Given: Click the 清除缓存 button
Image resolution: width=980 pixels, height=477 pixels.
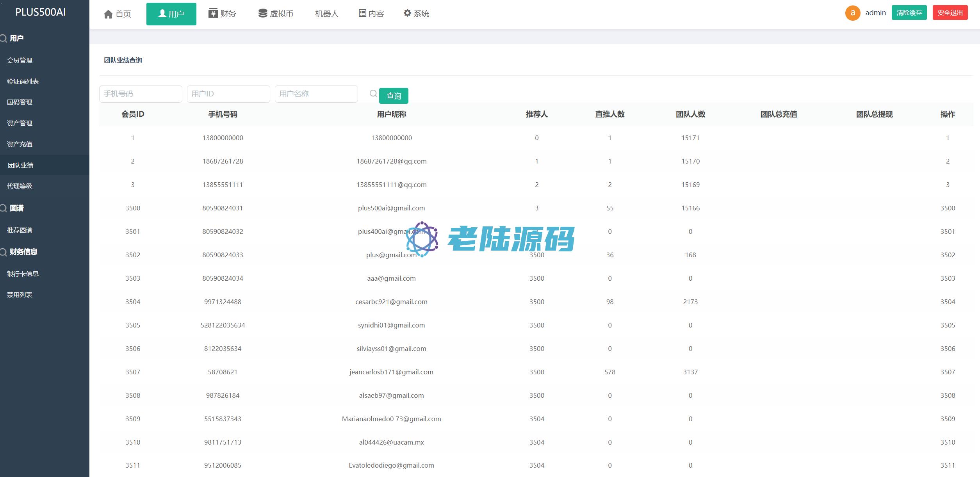Looking at the screenshot, I should [909, 13].
